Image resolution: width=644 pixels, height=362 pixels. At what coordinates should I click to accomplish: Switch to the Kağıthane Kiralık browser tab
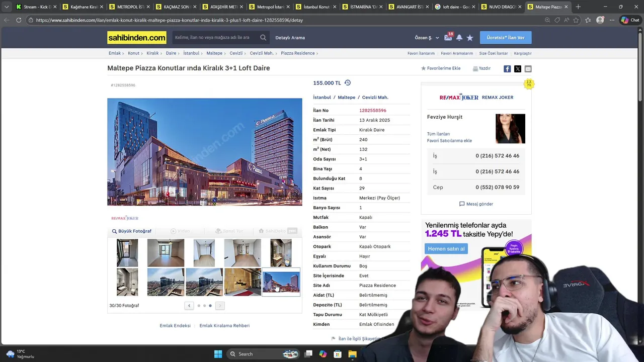(x=84, y=7)
